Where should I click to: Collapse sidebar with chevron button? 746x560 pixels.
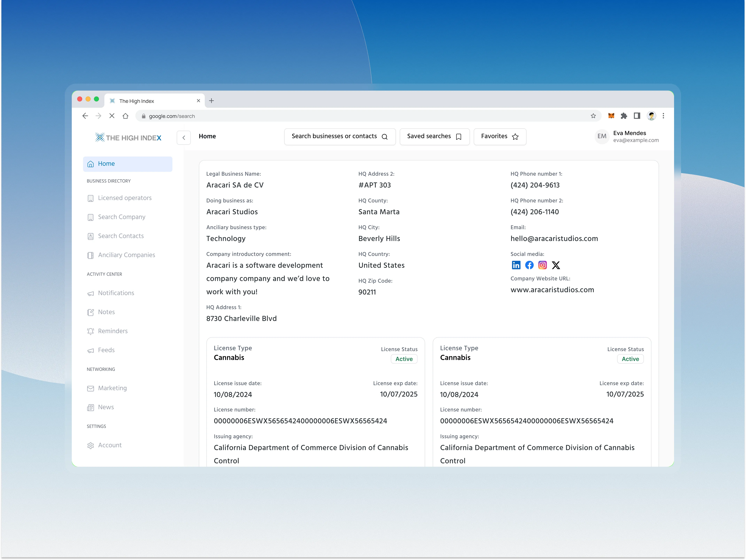tap(184, 138)
